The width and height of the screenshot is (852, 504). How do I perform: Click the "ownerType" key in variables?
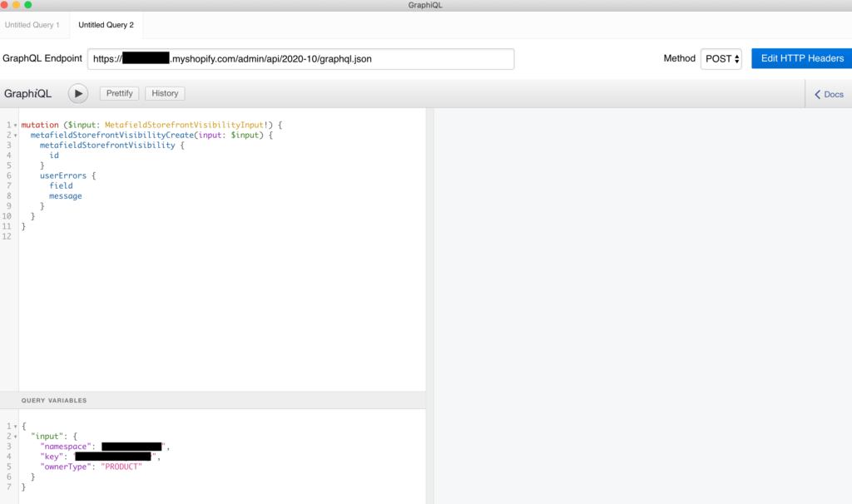[x=66, y=467]
